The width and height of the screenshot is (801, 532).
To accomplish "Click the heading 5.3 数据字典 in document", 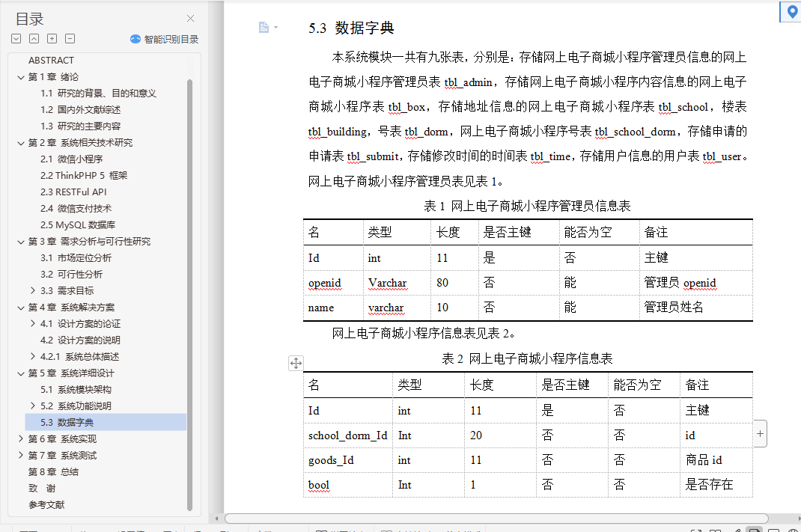I will pos(351,28).
